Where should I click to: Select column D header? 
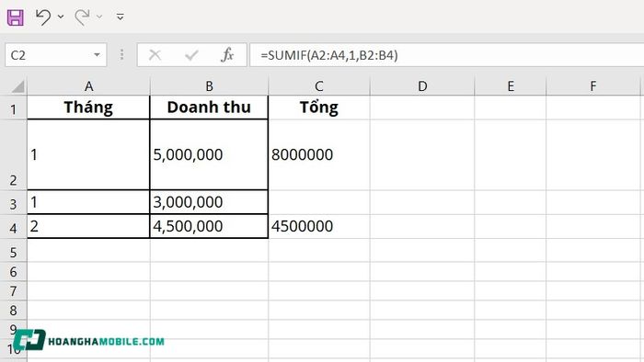coord(422,86)
